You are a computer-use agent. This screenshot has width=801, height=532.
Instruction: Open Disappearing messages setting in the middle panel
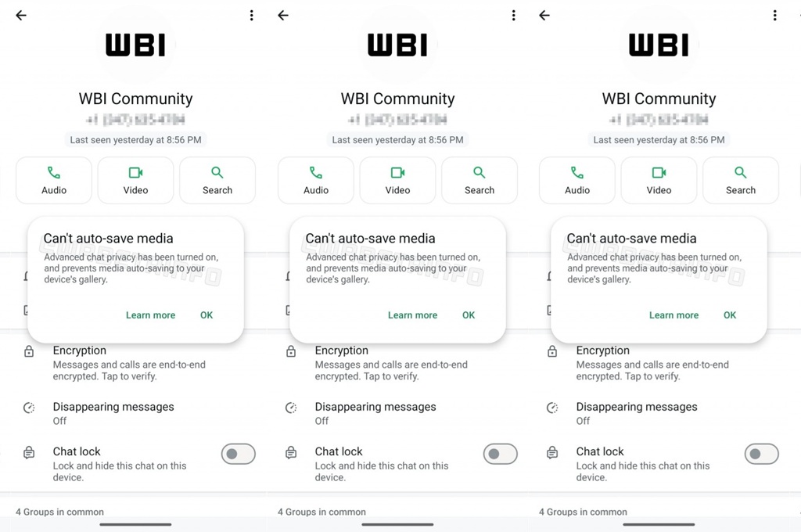coord(397,413)
